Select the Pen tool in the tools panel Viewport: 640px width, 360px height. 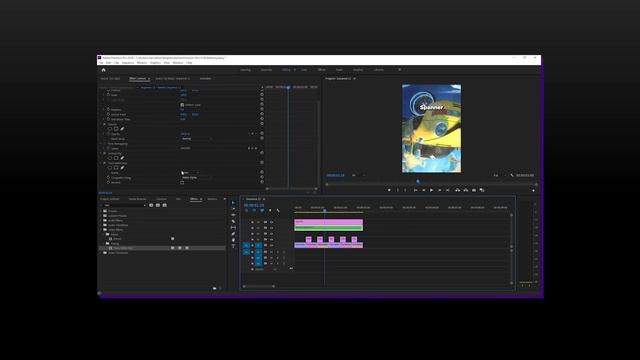click(233, 234)
